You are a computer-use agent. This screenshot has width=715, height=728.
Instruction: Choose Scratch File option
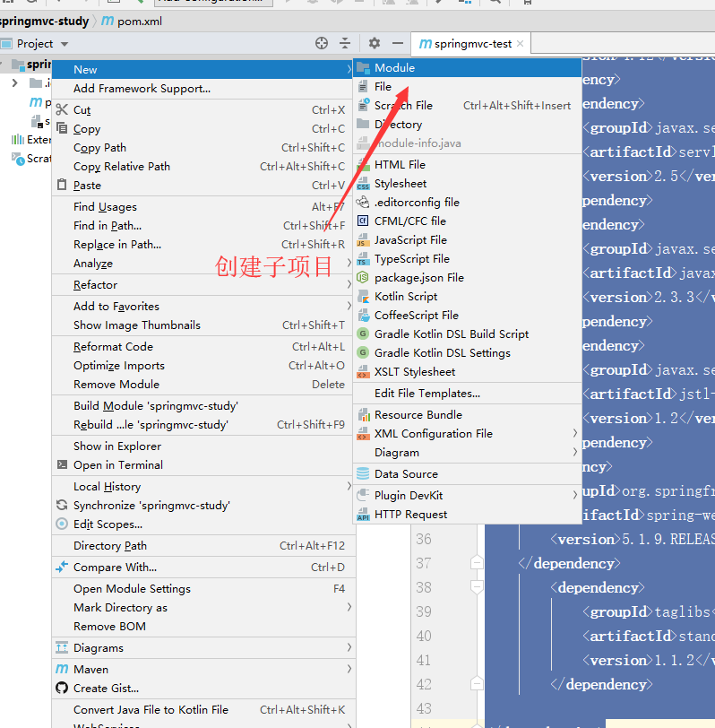[467, 106]
